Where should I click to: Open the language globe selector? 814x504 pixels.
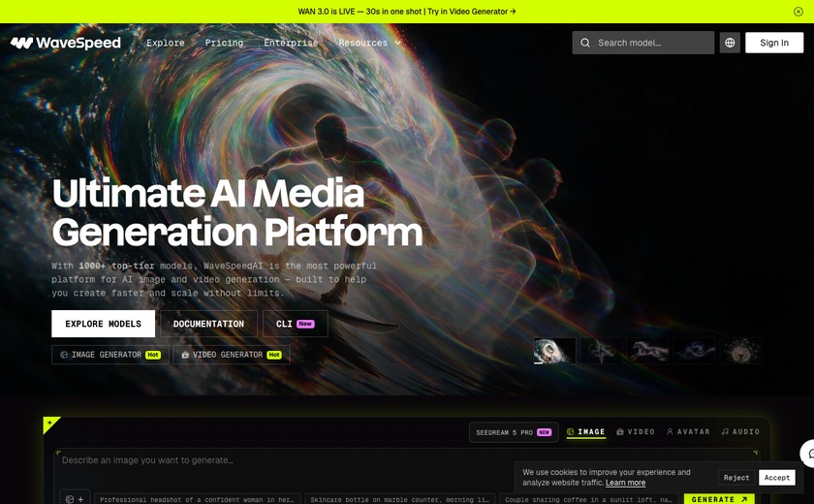(x=730, y=43)
